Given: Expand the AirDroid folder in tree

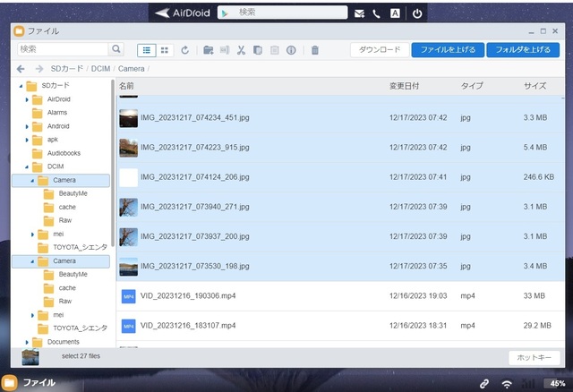Looking at the screenshot, I should 27,99.
